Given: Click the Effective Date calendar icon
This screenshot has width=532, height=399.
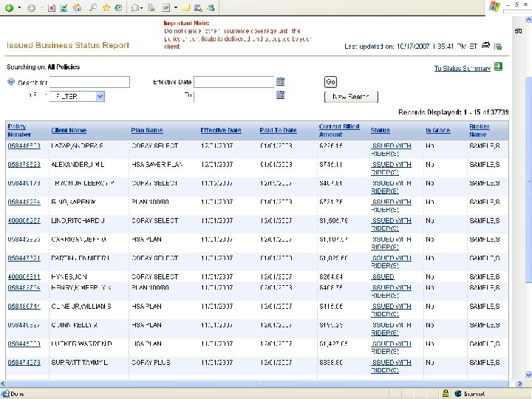Looking at the screenshot, I should pos(280,81).
